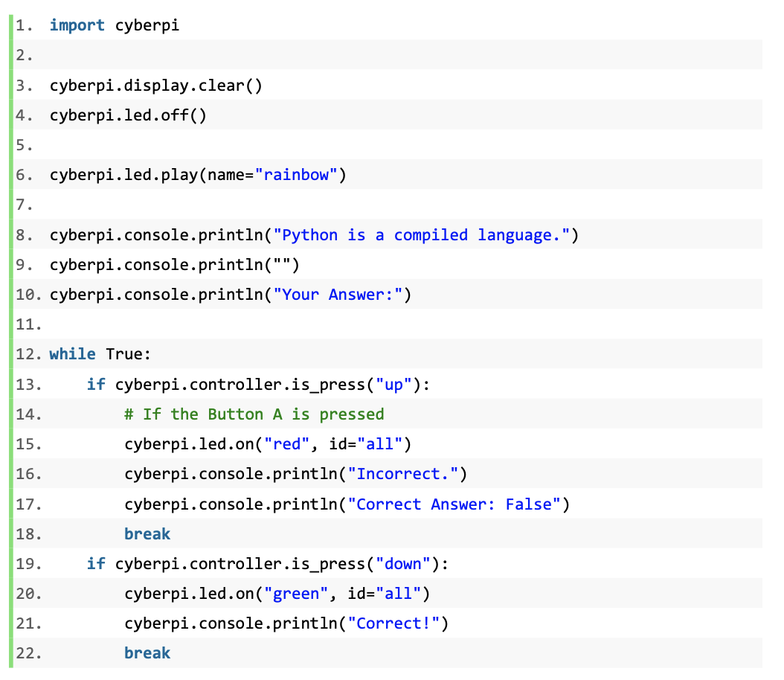Click the is_press("down") condition line

[267, 563]
